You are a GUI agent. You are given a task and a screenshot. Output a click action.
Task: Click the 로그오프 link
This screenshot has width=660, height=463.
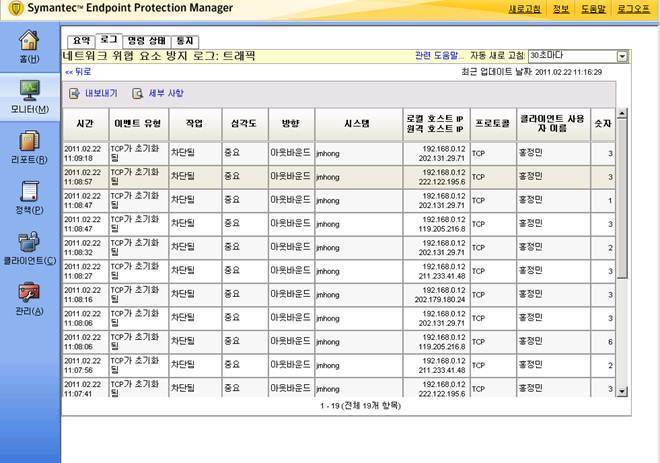point(633,8)
